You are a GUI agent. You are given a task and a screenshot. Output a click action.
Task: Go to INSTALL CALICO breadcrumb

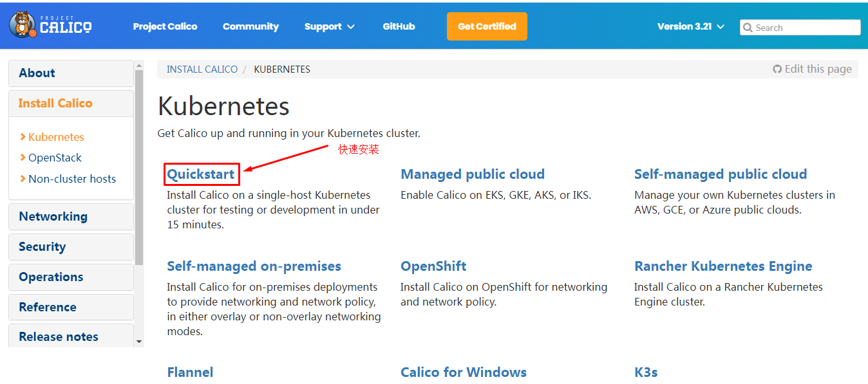point(202,69)
